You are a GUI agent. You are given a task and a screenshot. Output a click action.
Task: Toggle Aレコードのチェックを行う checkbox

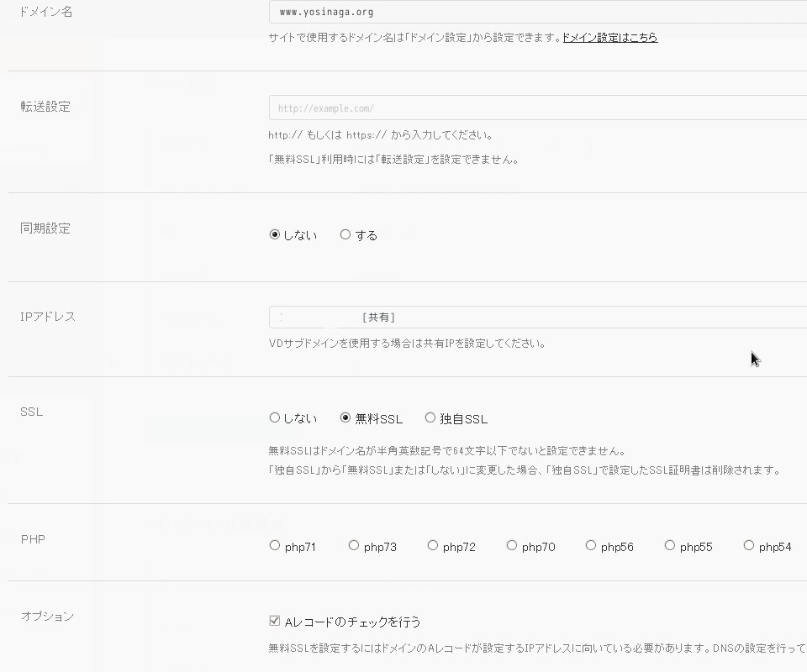tap(274, 622)
